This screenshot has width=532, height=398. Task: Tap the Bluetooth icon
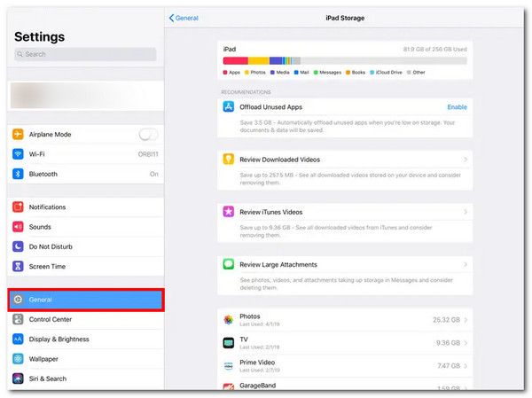pyautogui.click(x=18, y=174)
